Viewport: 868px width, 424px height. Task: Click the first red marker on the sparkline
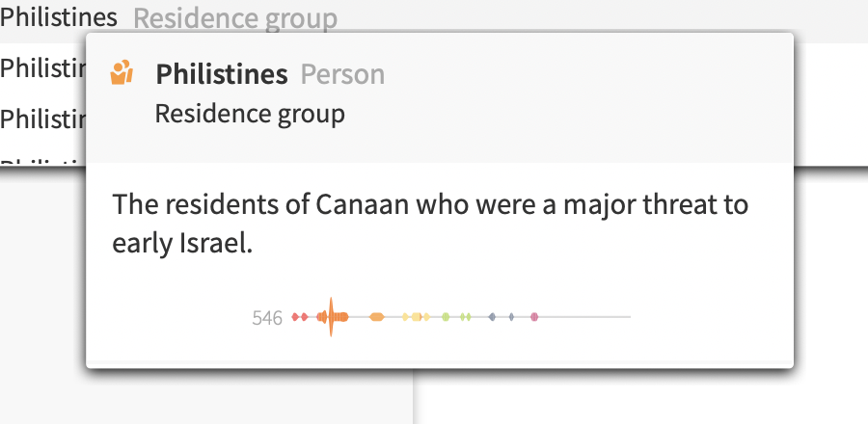[x=295, y=316]
